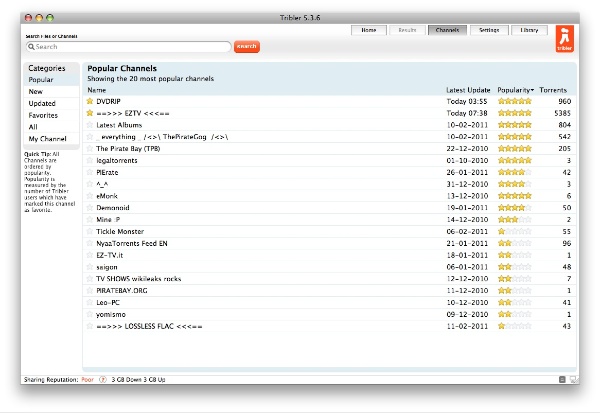The height and width of the screenshot is (413, 600).
Task: Open the EZ-TV.it channel
Action: (109, 255)
